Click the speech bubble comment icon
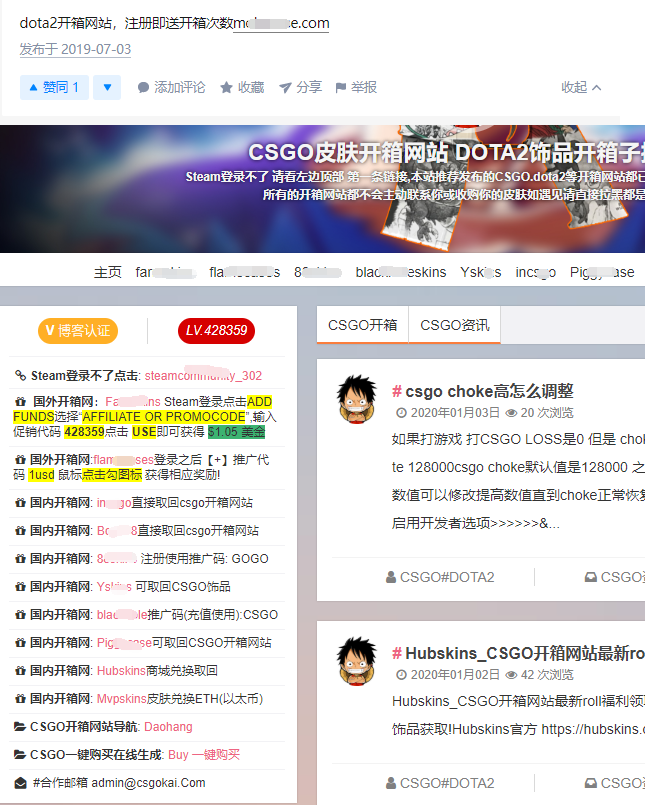Viewport: 645px width, 809px height. click(143, 88)
